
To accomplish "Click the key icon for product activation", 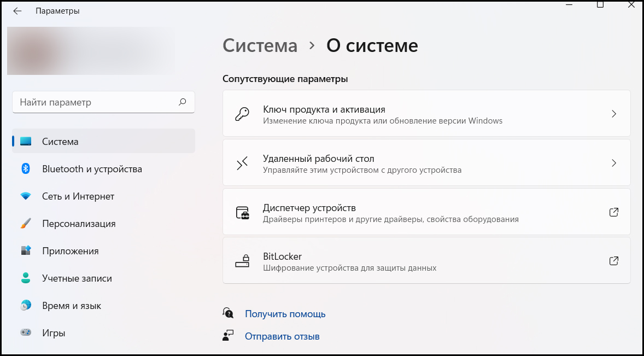I will pos(242,114).
